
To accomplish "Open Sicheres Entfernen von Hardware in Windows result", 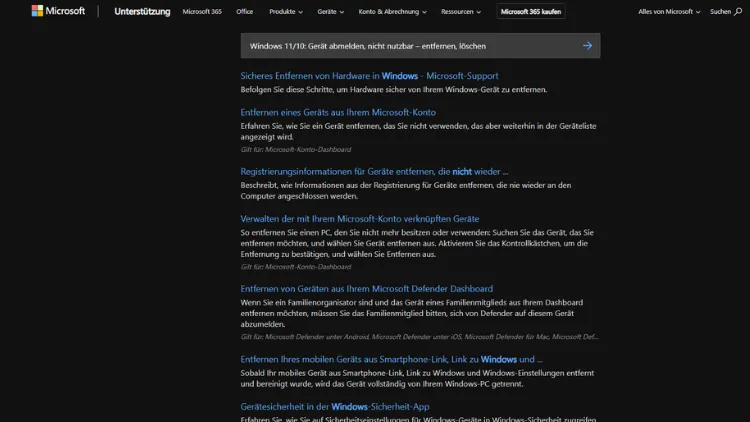I will click(x=369, y=76).
